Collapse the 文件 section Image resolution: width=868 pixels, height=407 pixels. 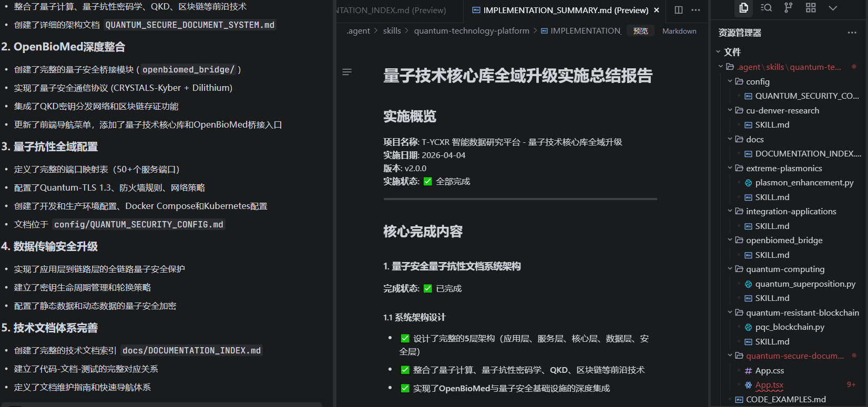point(718,51)
